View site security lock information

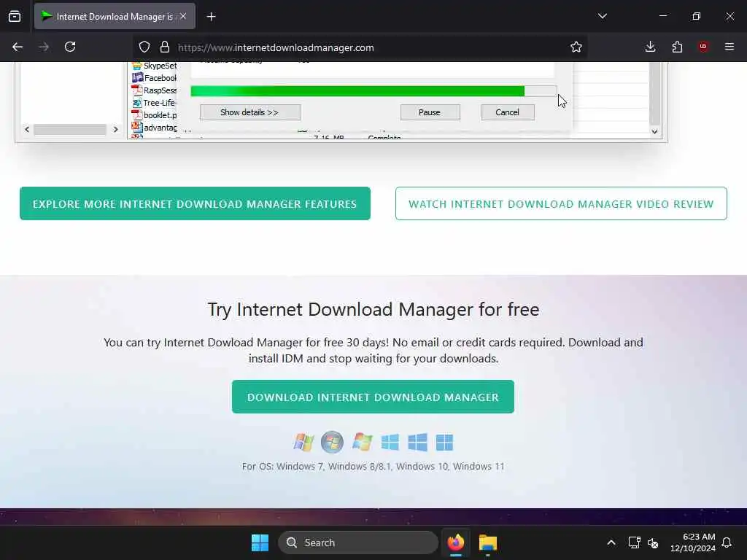click(165, 47)
